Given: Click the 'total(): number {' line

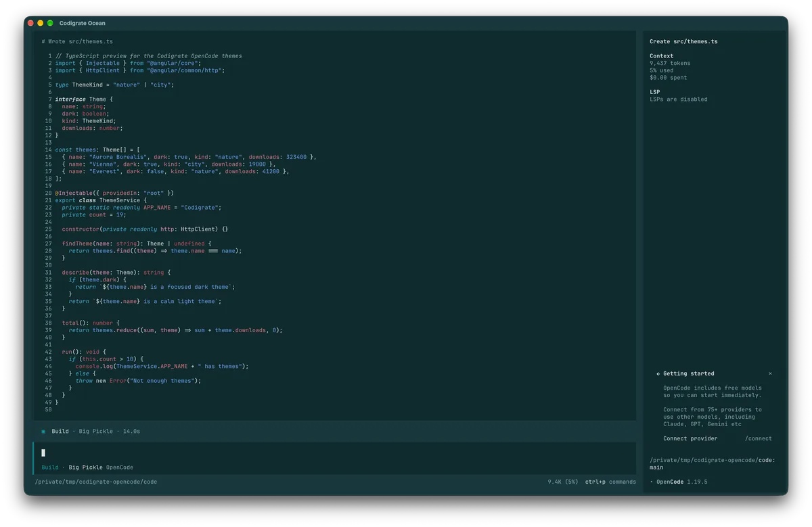Looking at the screenshot, I should pos(91,323).
